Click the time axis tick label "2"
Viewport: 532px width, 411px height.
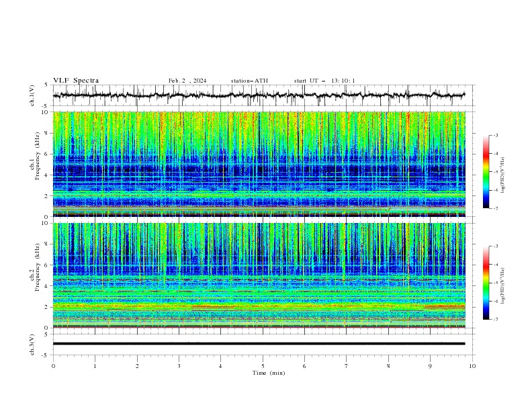click(x=137, y=366)
